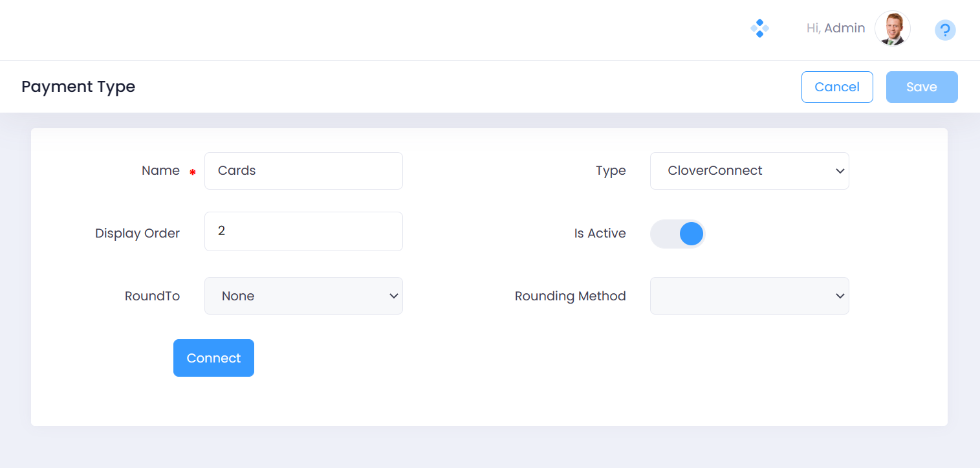Click the Admin profile avatar photo
The height and width of the screenshot is (468, 980).
click(x=892, y=28)
